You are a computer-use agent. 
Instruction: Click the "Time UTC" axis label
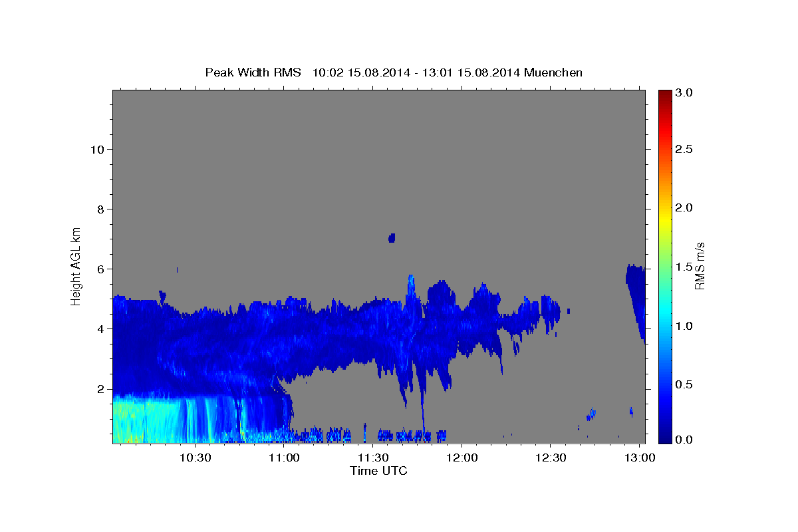[378, 471]
